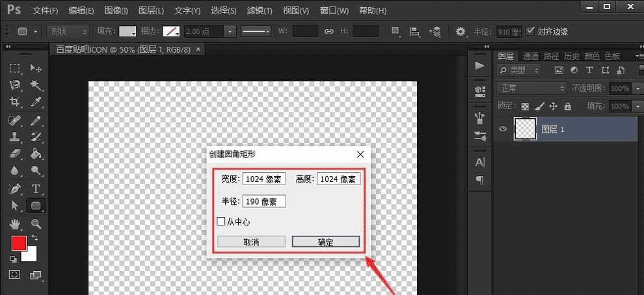Viewport: 644px width, 295px height.
Task: Hide 图层 1 using the eye icon
Action: click(503, 129)
